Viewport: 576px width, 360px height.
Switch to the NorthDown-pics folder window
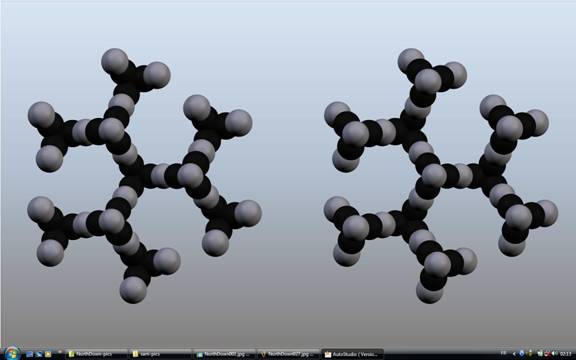coord(97,354)
